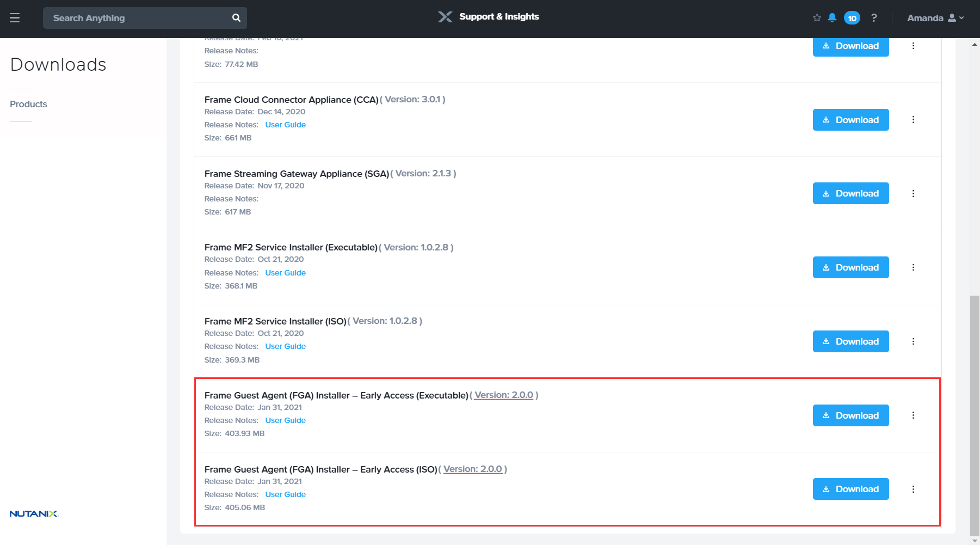Open User Guide for FGA Installer (Executable)

coord(285,420)
